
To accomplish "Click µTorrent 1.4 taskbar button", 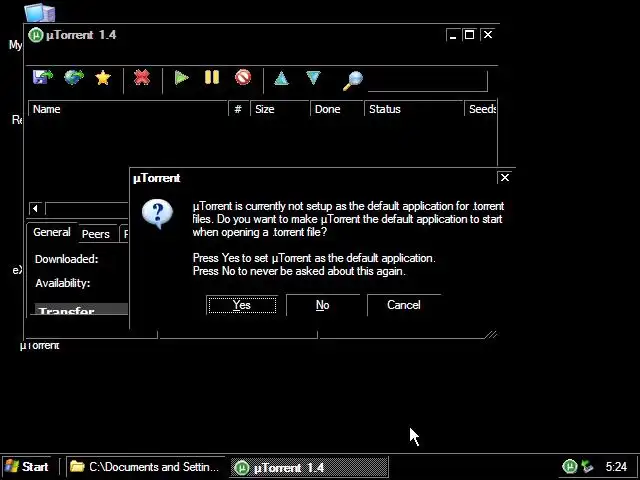I will [x=309, y=467].
